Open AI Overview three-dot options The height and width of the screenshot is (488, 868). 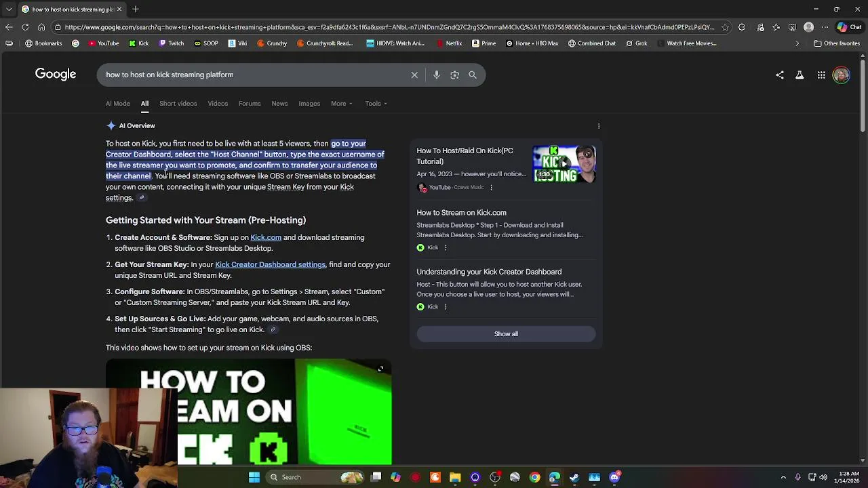pos(599,126)
